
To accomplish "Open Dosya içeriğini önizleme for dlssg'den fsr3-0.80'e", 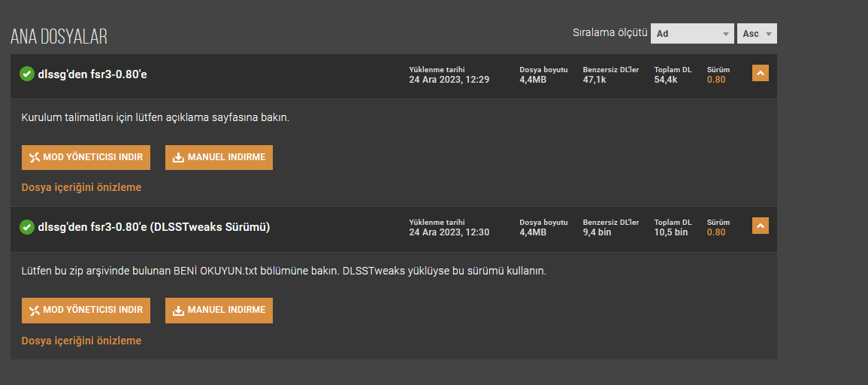I will pyautogui.click(x=81, y=187).
